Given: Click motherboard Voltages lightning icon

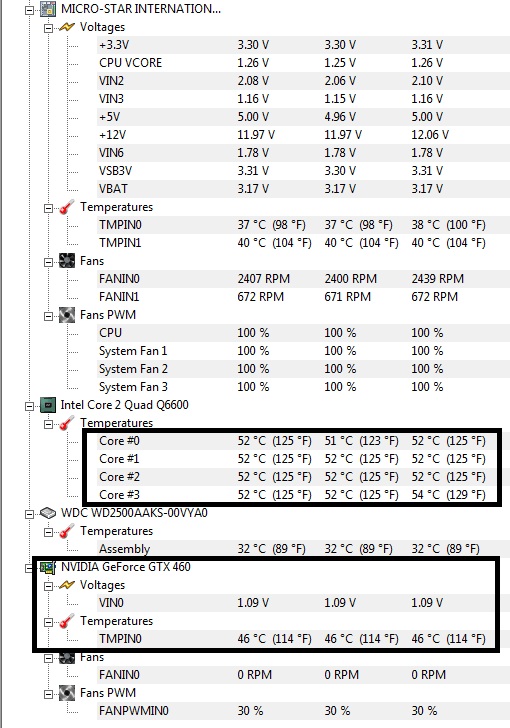Looking at the screenshot, I should pyautogui.click(x=67, y=27).
